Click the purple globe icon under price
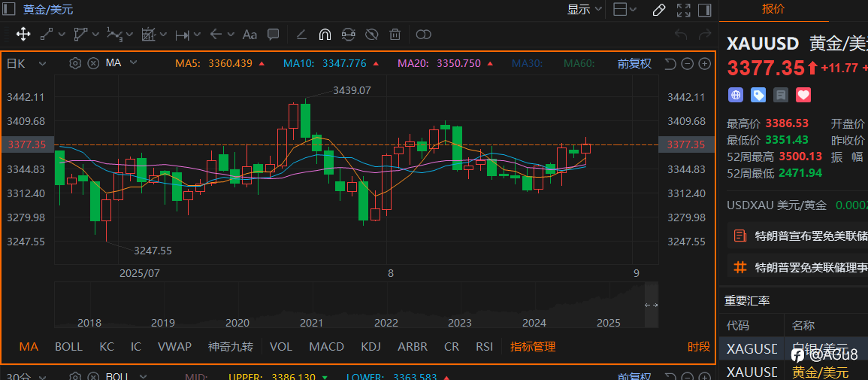 coord(735,96)
